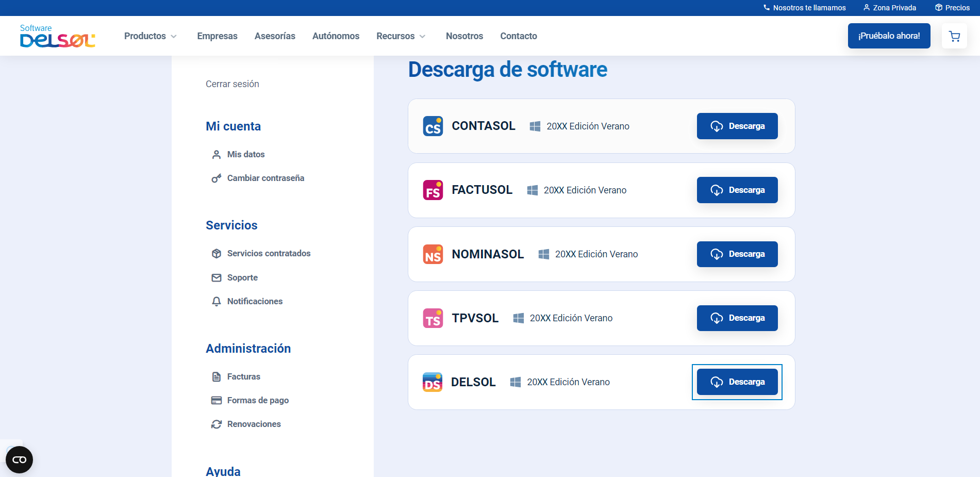Viewport: 980px width, 477px height.
Task: Click the TPVSOL TS app icon
Action: 433,318
